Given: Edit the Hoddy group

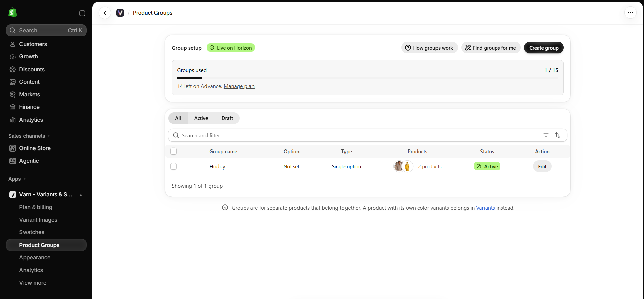Looking at the screenshot, I should [542, 166].
